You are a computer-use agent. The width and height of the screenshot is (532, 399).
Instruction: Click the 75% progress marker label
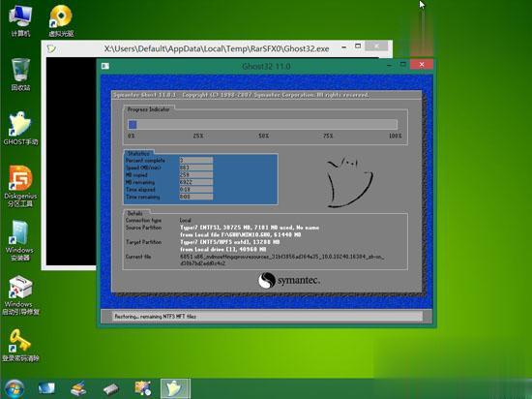(x=328, y=136)
